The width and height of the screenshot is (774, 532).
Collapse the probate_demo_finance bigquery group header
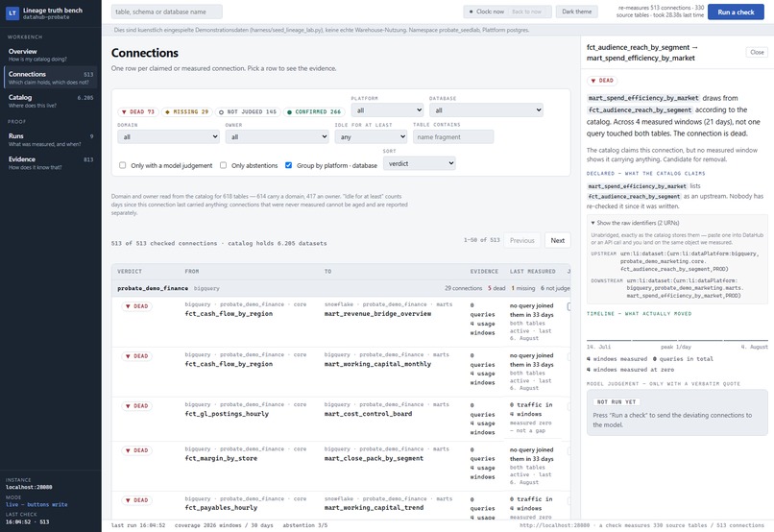pyautogui.click(x=341, y=288)
